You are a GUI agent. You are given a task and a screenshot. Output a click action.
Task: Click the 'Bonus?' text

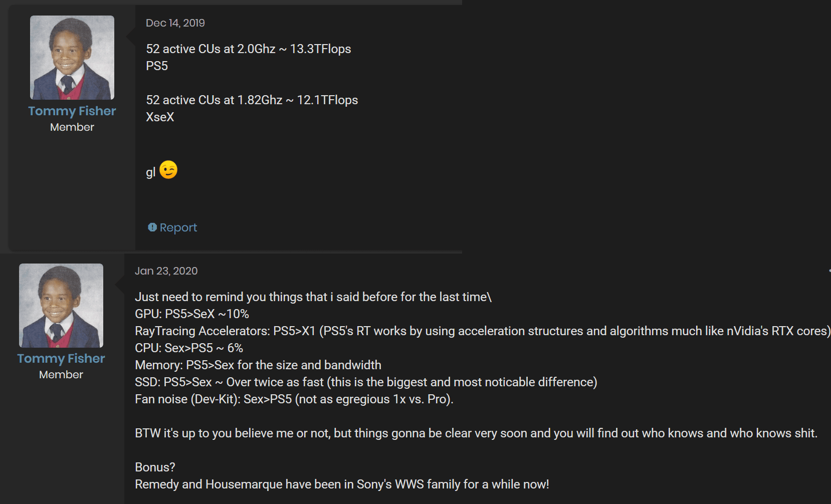155,467
